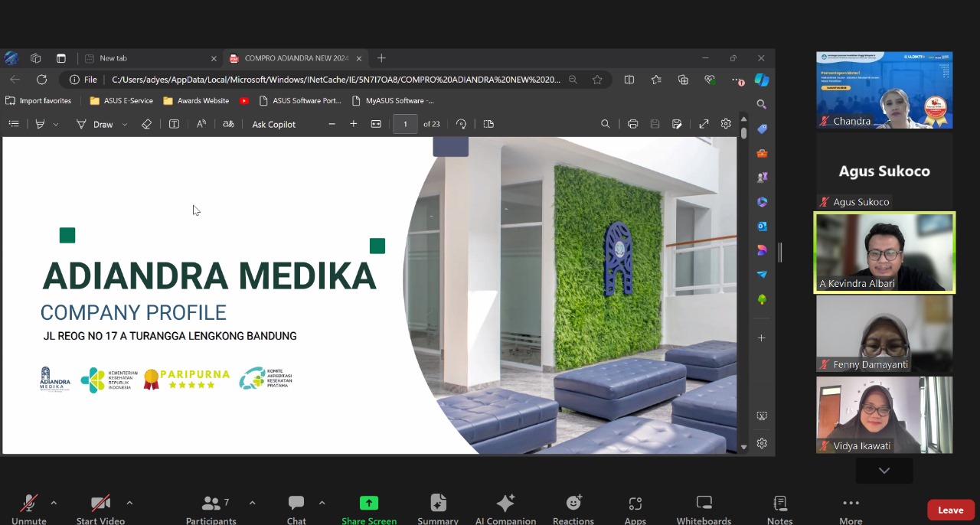Select the Highlight tool in PDF toolbar

tap(40, 124)
